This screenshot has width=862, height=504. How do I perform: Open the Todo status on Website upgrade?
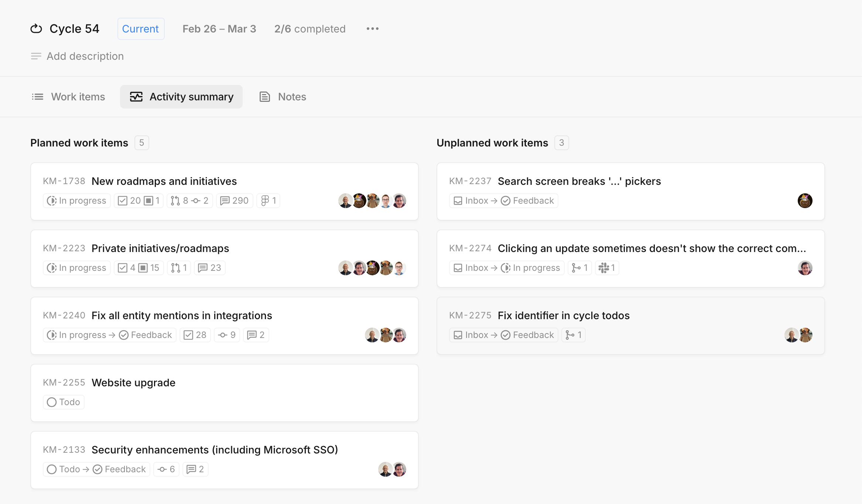tap(64, 402)
